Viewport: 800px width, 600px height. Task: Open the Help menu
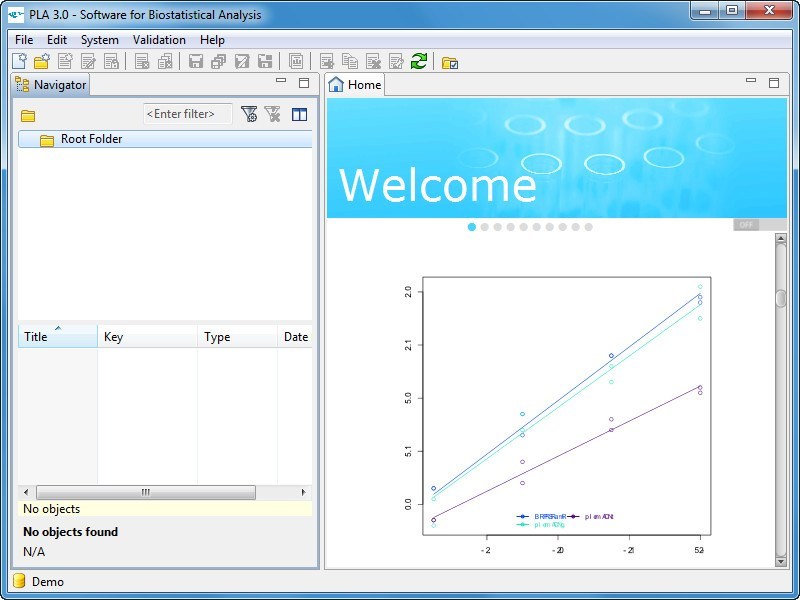pos(212,40)
